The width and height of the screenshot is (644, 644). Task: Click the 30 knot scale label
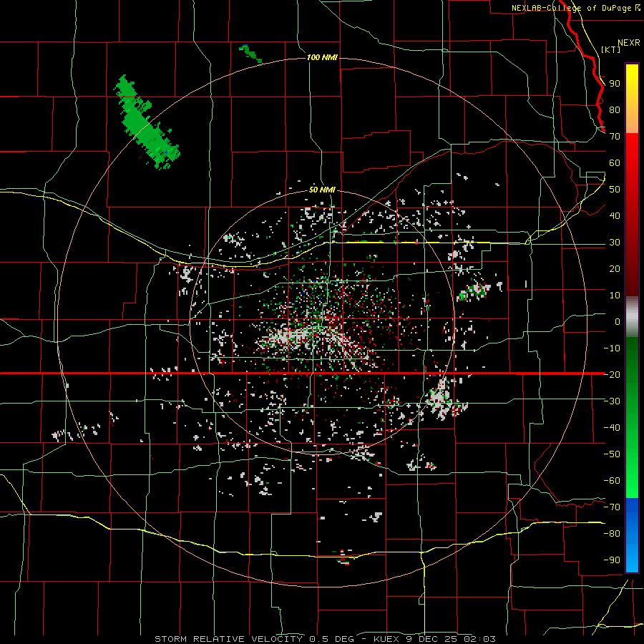coord(615,243)
